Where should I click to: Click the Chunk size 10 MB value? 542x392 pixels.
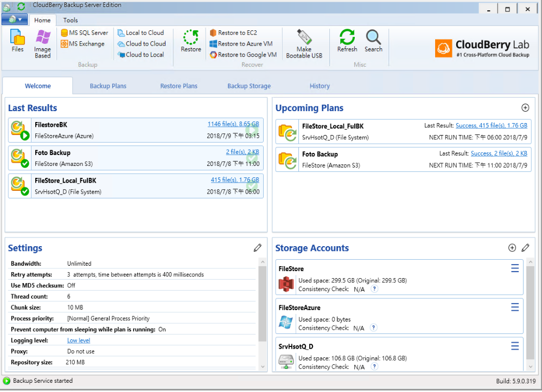(x=75, y=307)
